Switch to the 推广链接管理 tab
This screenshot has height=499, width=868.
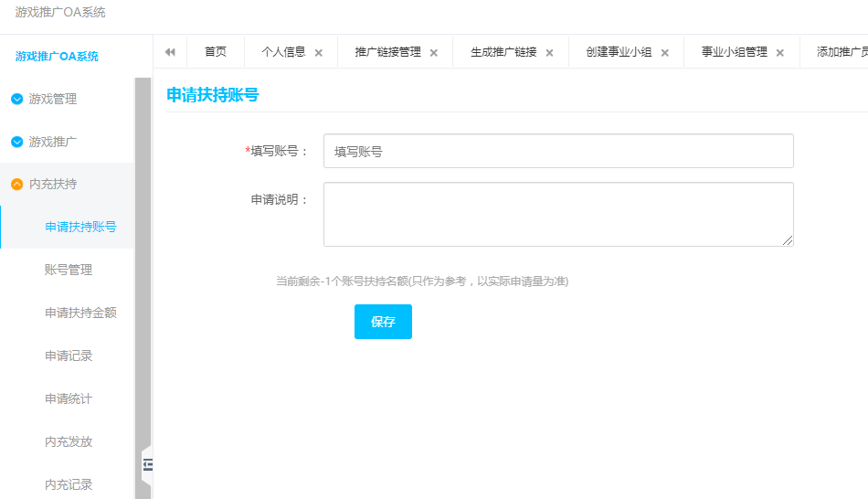coord(387,52)
